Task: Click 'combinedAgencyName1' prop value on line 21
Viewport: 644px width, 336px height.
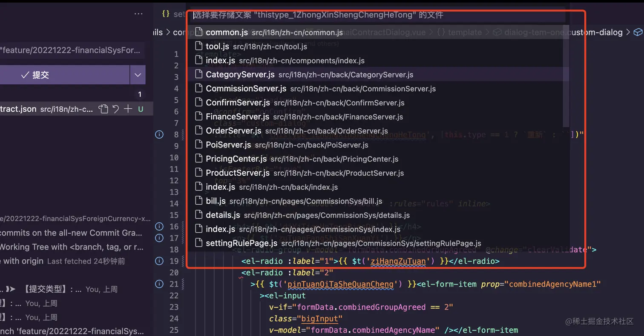Action: coord(555,284)
